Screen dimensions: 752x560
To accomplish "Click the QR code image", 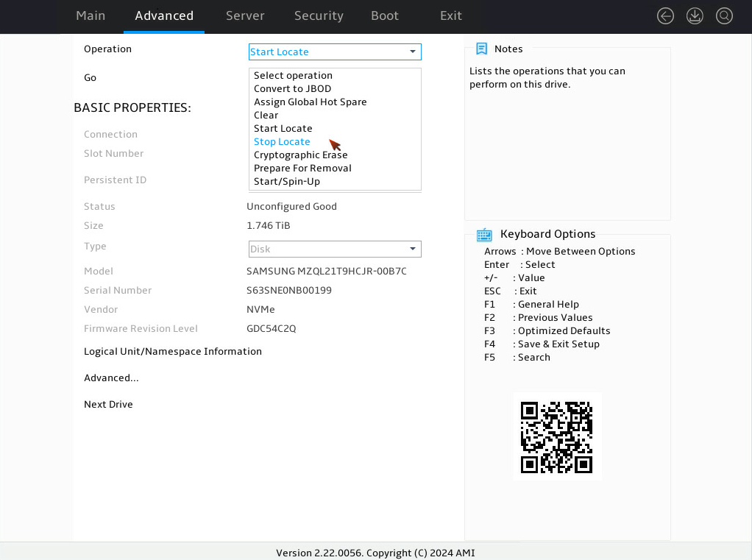I will [557, 437].
